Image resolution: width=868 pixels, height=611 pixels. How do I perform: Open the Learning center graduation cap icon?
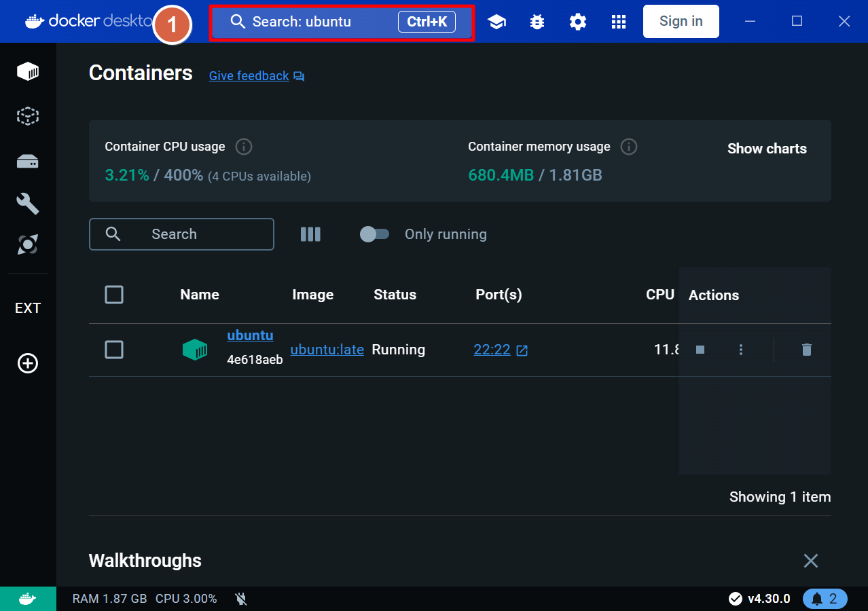496,22
